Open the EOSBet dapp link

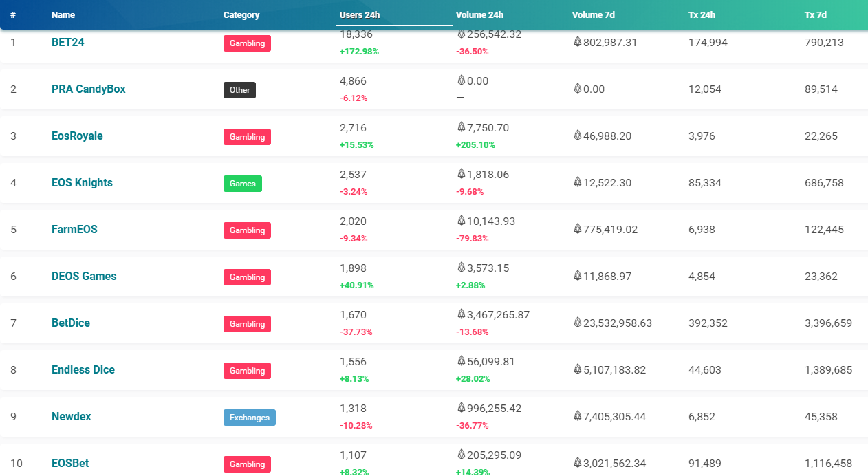pos(70,463)
